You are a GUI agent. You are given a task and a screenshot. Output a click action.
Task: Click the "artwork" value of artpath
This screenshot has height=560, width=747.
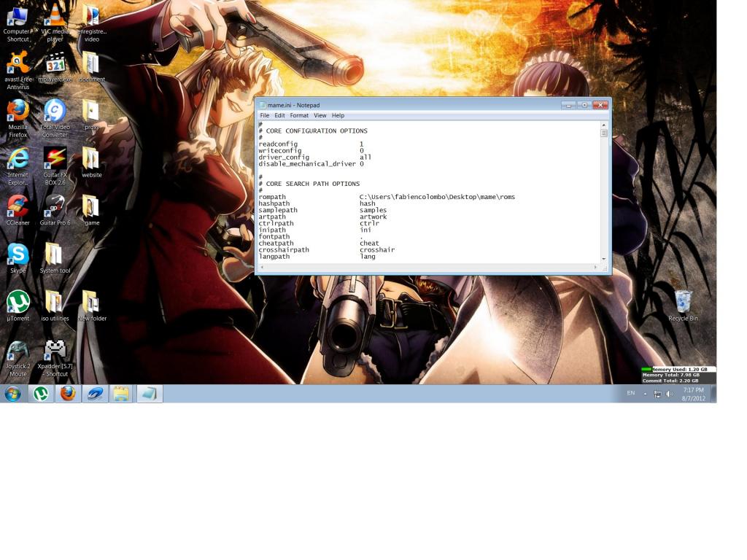(x=373, y=217)
